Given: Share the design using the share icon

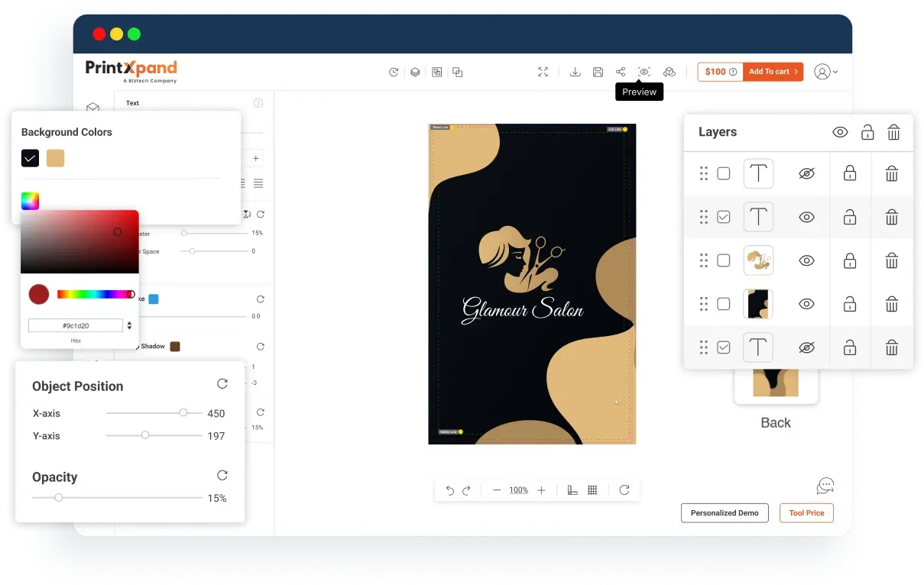Looking at the screenshot, I should (621, 72).
